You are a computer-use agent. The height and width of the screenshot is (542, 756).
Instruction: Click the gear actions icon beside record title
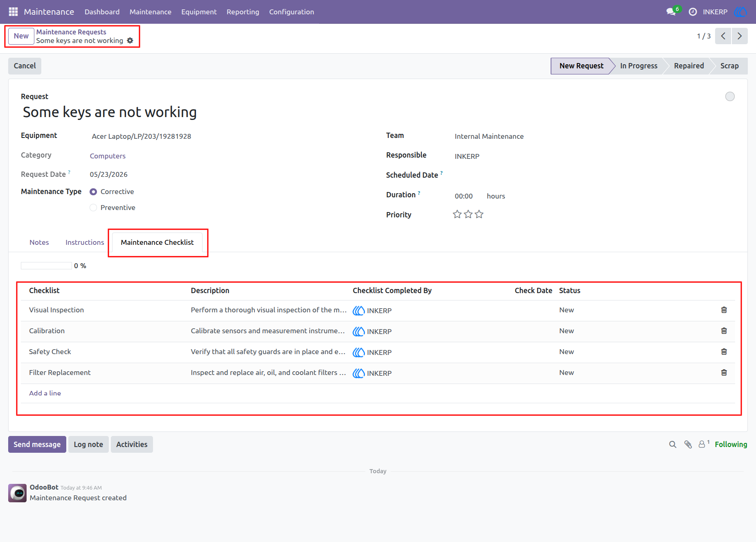(x=130, y=41)
